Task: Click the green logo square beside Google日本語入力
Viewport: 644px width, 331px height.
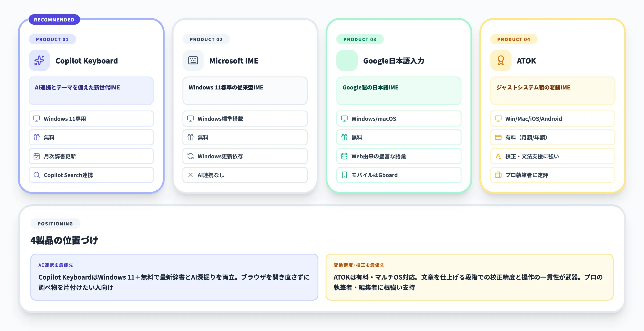Action: tap(347, 61)
